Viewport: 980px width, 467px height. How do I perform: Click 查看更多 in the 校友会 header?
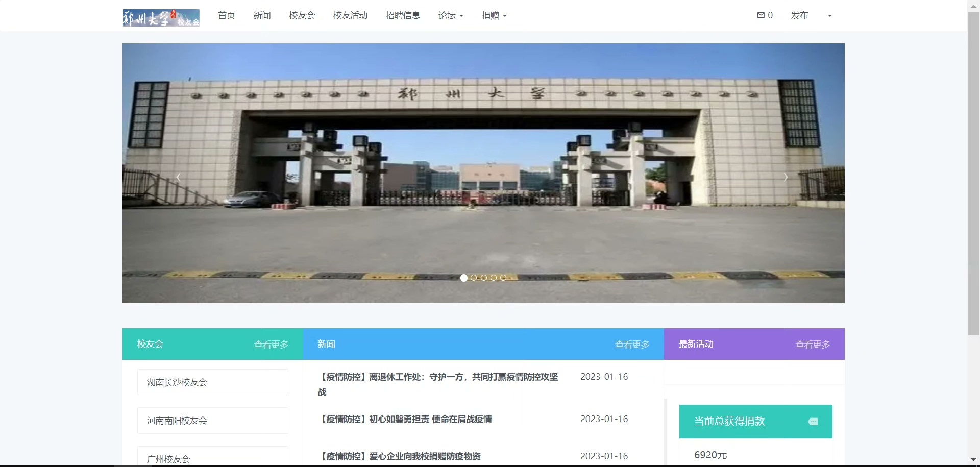271,345
